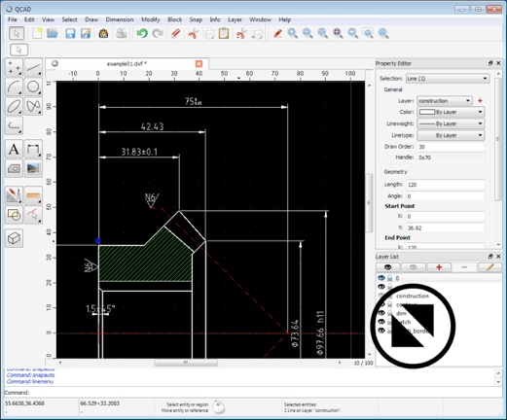
Task: Select the Arc drawing tool
Action: 14,87
